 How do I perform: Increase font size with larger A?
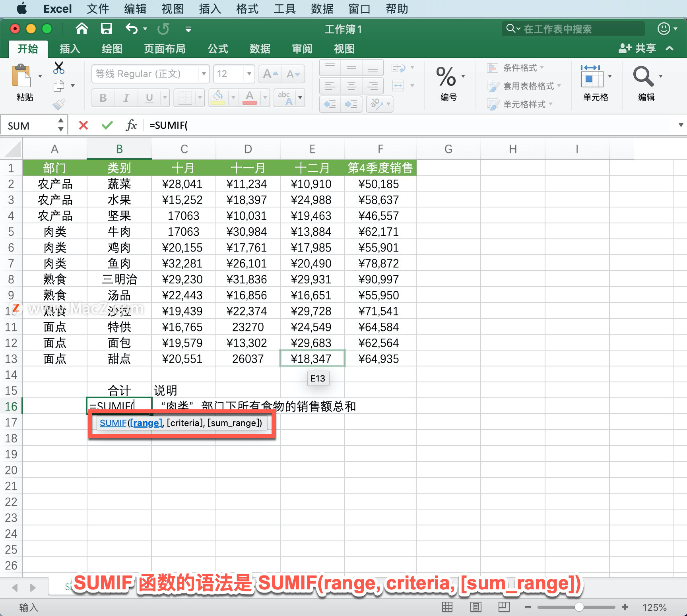[x=270, y=74]
